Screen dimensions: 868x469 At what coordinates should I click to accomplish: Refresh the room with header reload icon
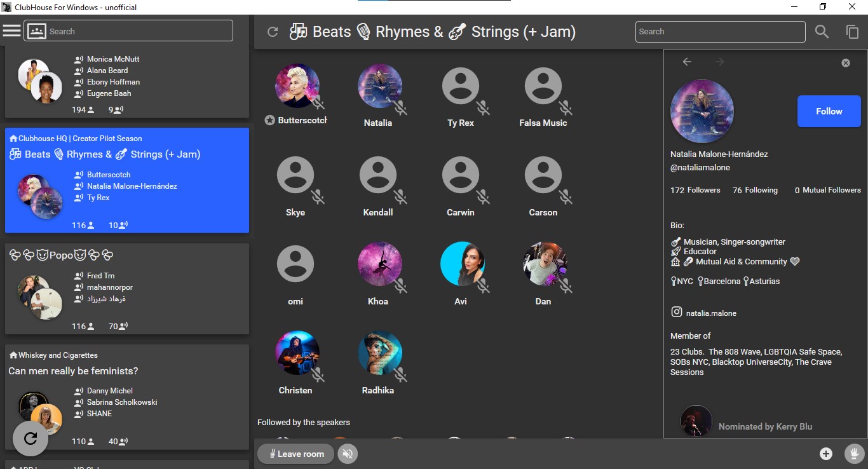[x=273, y=32]
